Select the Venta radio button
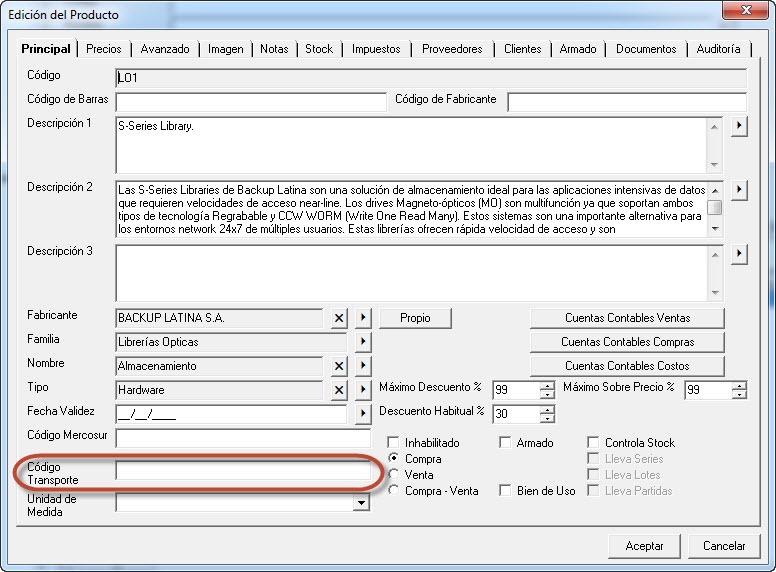 (x=394, y=474)
